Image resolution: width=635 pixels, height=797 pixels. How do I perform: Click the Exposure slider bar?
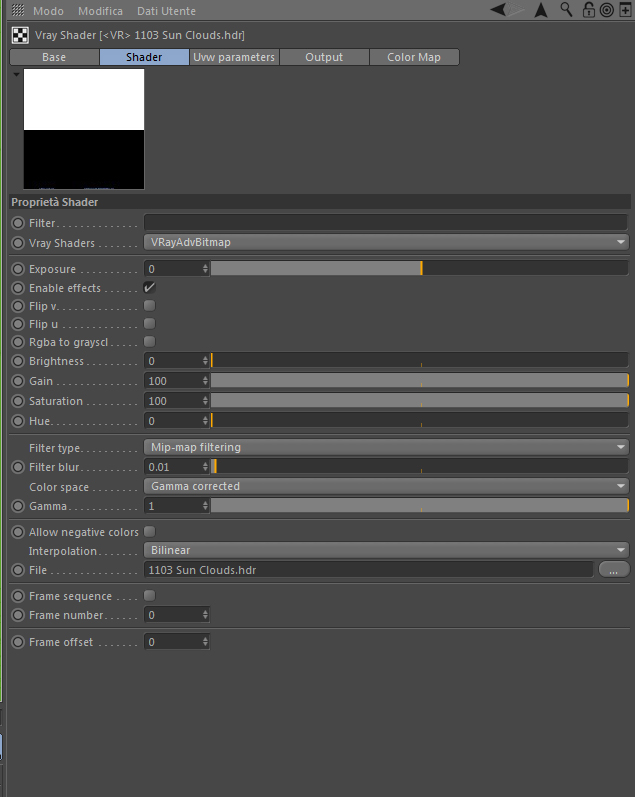click(x=419, y=268)
